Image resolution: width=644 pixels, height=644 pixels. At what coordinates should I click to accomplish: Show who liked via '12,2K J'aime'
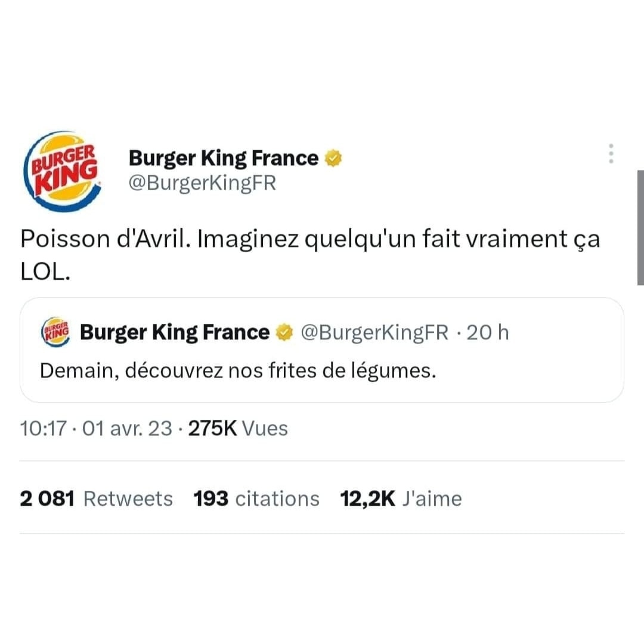(x=401, y=499)
